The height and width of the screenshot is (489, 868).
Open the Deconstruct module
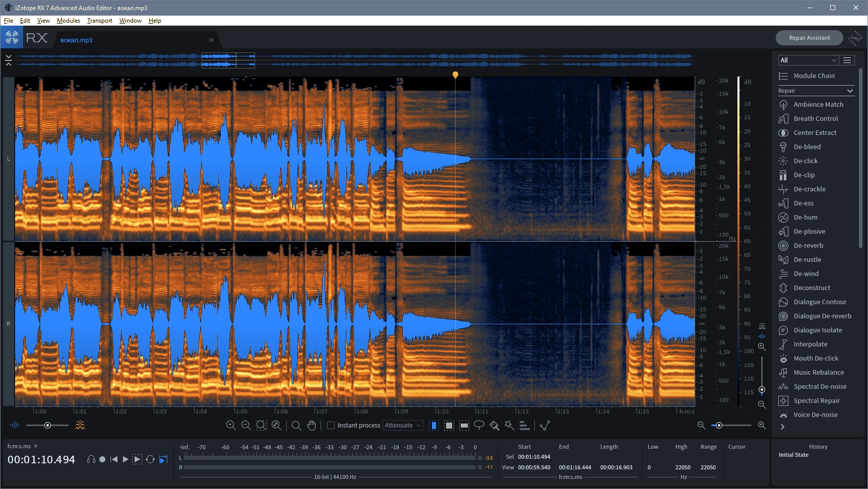pyautogui.click(x=805, y=288)
